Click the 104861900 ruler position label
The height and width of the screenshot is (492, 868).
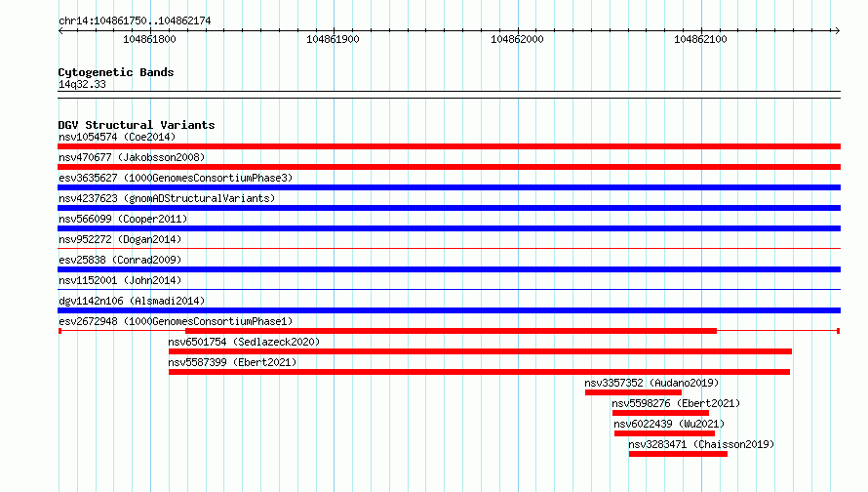(333, 39)
